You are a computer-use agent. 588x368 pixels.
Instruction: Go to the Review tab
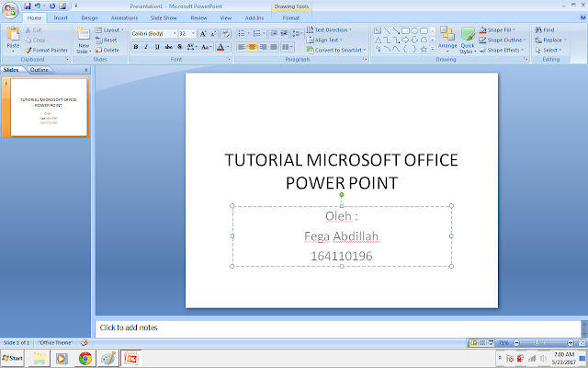[198, 17]
